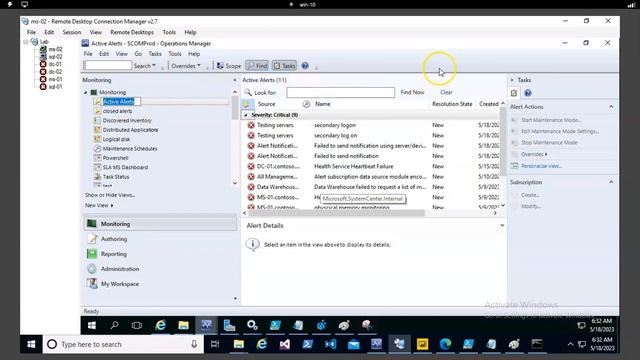Open SLA MS Dashboard view icon

[x=97, y=167]
